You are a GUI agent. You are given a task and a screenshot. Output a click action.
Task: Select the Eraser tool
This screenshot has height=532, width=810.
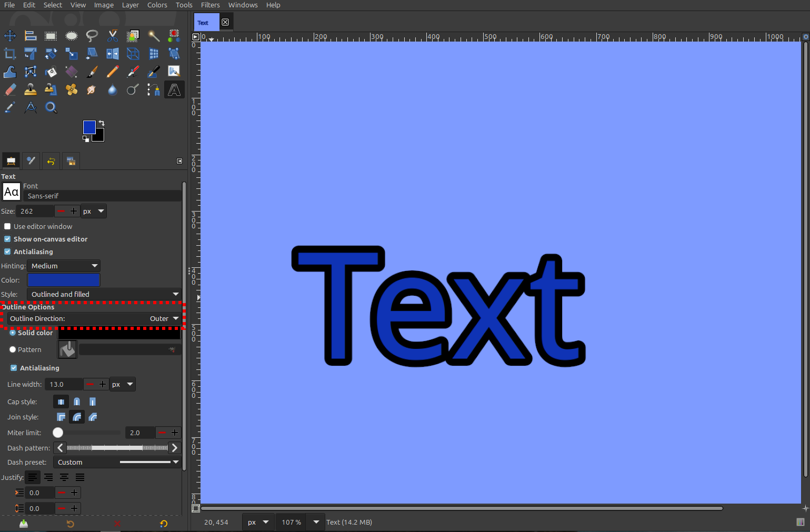[9, 89]
